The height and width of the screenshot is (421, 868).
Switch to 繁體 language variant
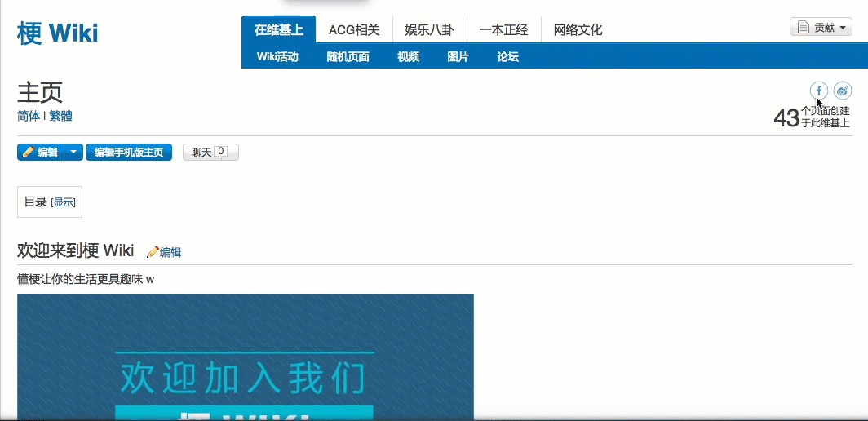60,117
